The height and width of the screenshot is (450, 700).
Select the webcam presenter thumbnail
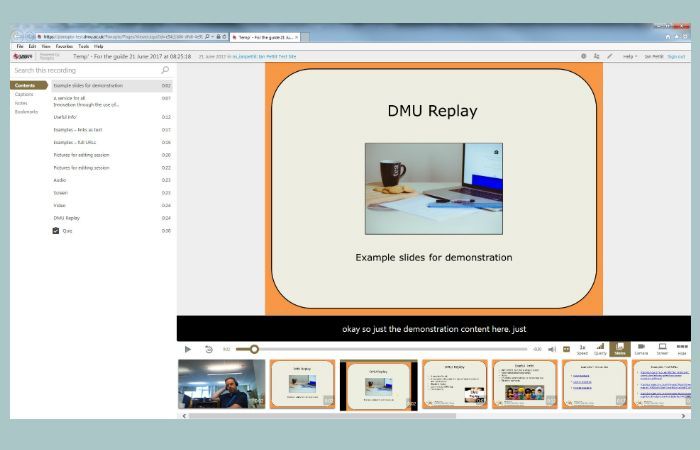[221, 384]
